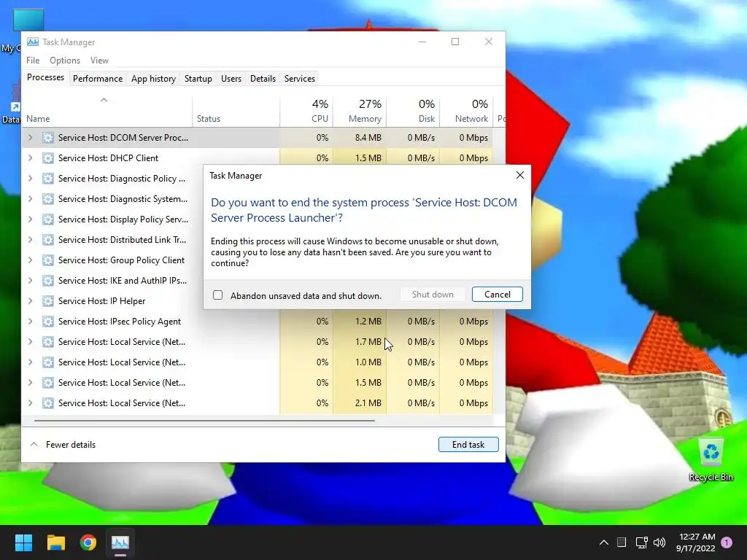Expand Service Host: DCOM Server Process row
The height and width of the screenshot is (560, 747).
[x=31, y=138]
